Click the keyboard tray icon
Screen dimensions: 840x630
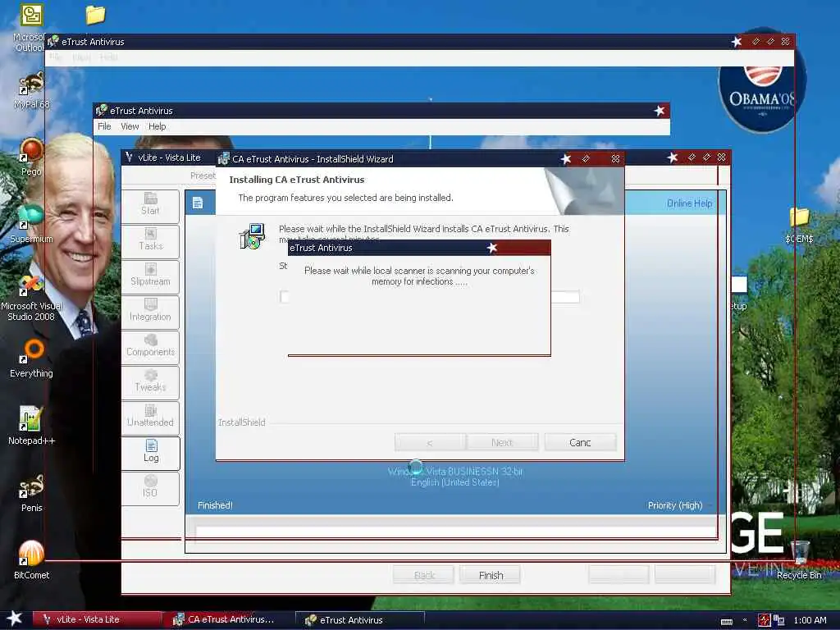727,622
